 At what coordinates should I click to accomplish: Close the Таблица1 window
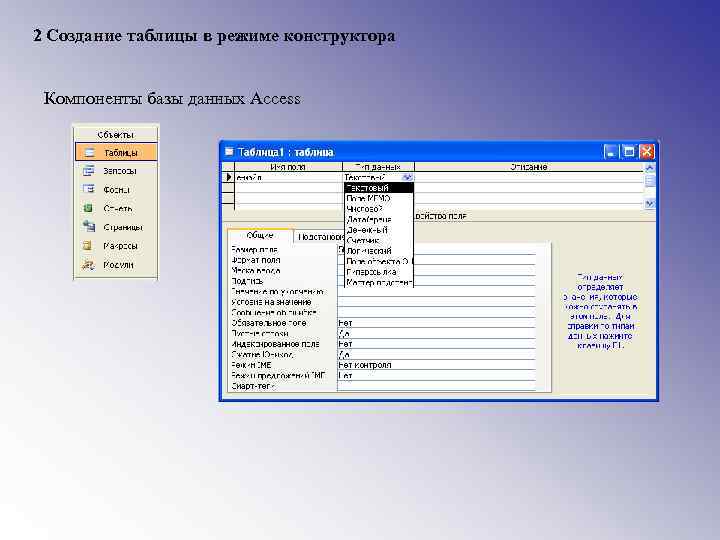(647, 152)
